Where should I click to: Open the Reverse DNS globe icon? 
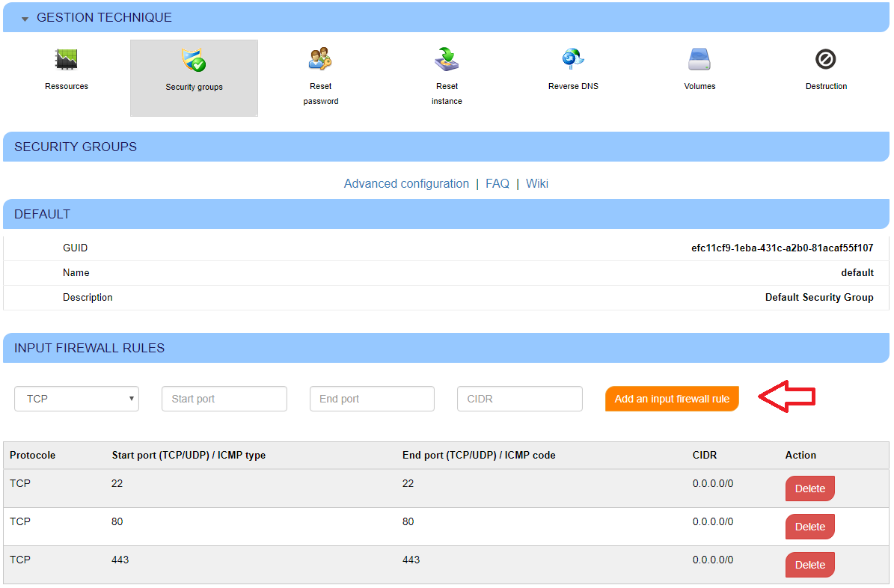pos(573,59)
